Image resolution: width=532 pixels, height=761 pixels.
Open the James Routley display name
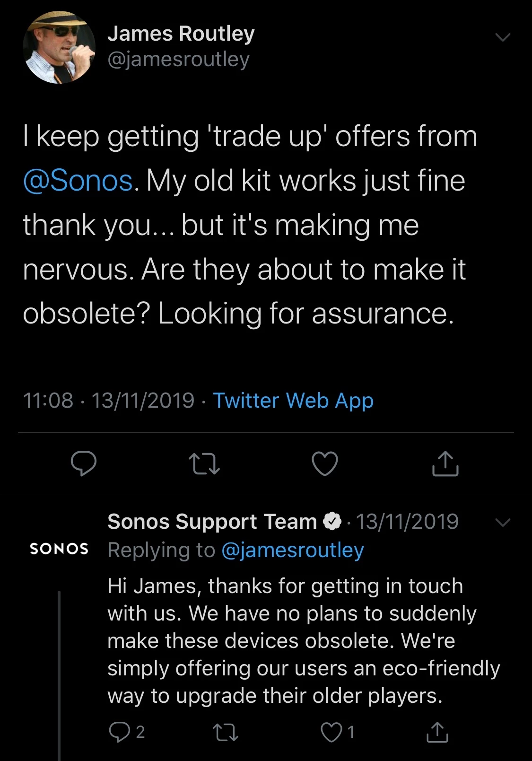[181, 34]
